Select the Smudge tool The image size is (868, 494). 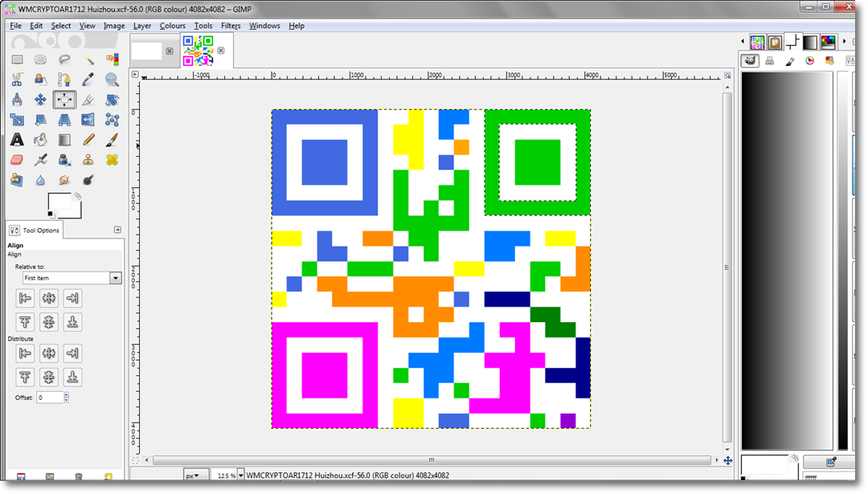[64, 180]
